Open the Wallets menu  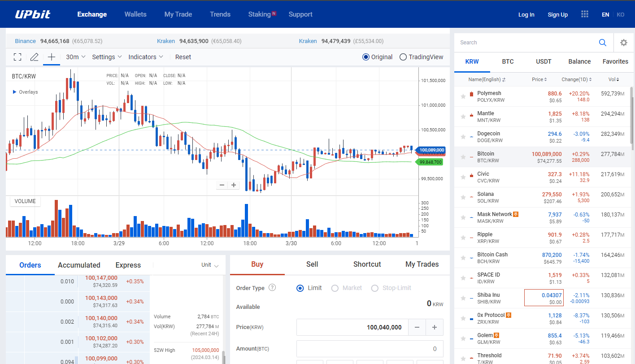[135, 14]
